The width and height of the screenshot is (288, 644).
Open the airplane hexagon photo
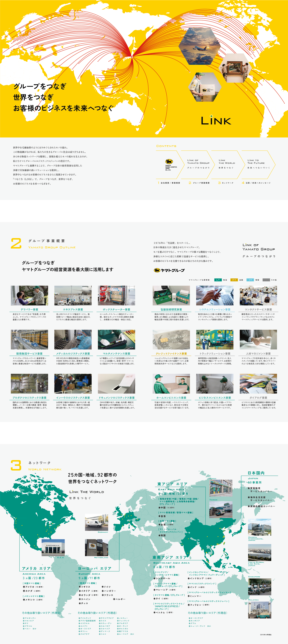(200, 46)
